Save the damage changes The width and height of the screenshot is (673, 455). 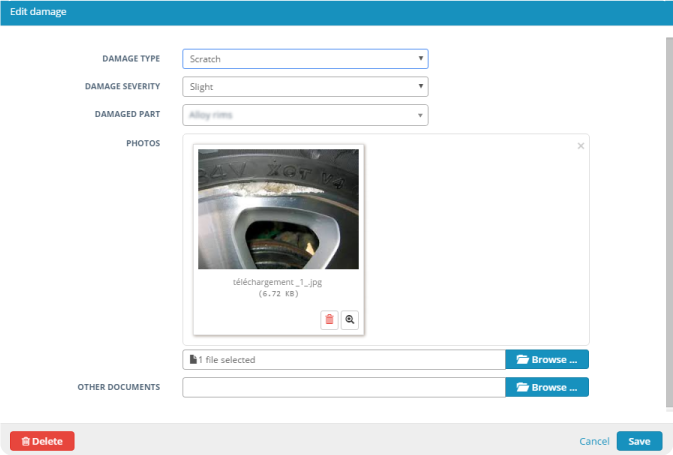pyautogui.click(x=639, y=441)
